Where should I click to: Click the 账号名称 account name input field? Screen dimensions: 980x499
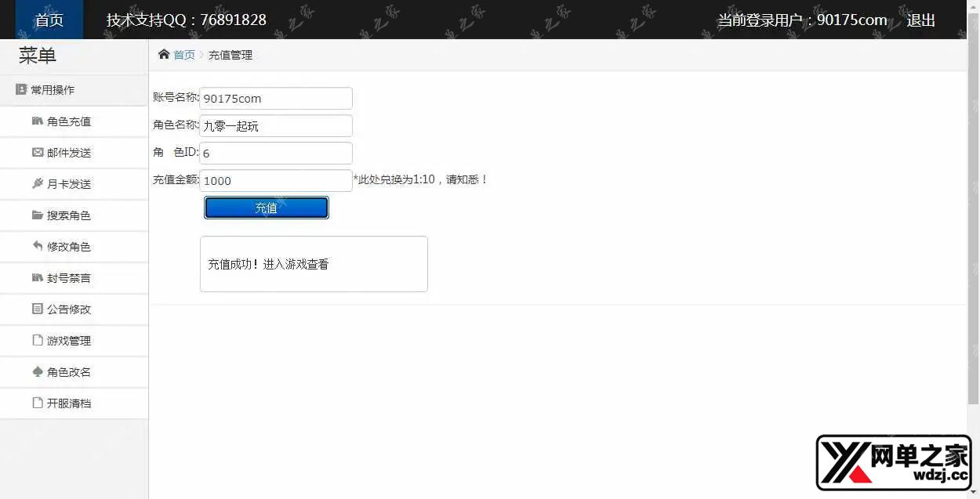(x=275, y=98)
